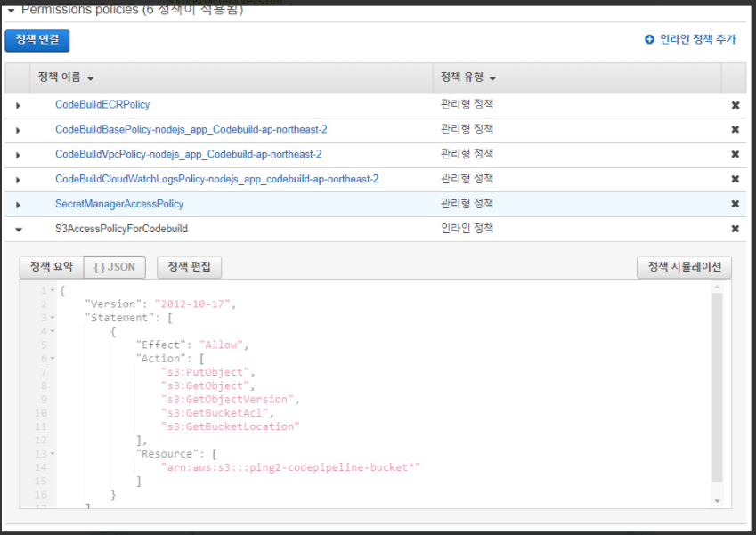Fold the Resource array at line 13
Viewport: 756px width, 535px height.
pos(53,454)
